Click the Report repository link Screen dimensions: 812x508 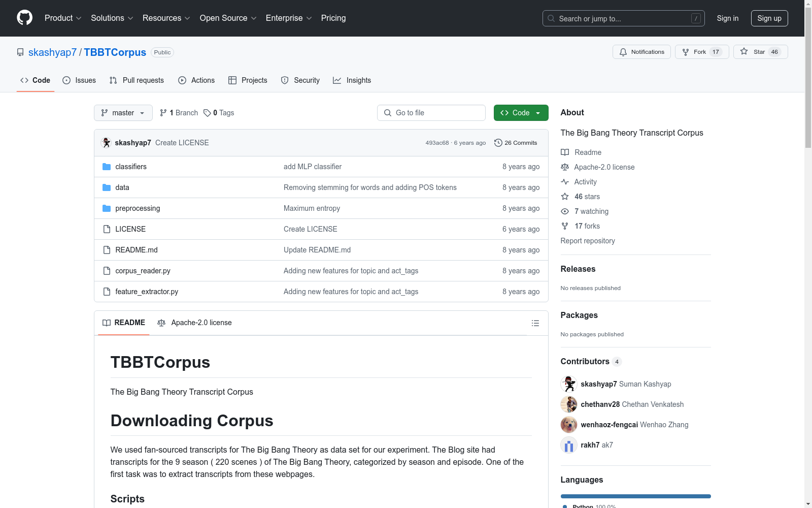[588, 241]
